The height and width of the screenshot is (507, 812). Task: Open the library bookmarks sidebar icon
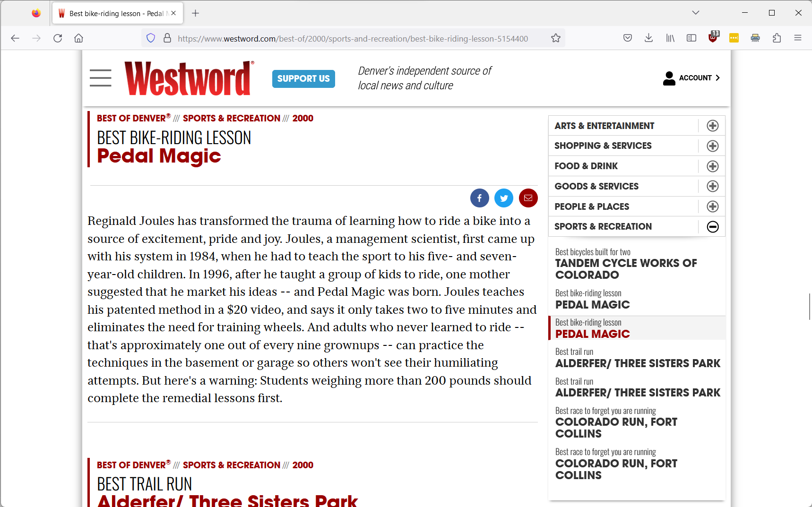pyautogui.click(x=670, y=38)
